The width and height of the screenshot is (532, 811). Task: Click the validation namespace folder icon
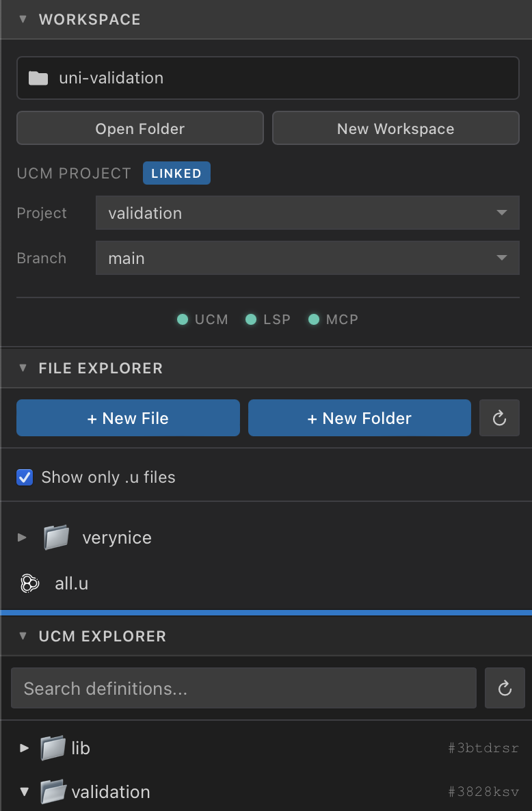coord(53,792)
